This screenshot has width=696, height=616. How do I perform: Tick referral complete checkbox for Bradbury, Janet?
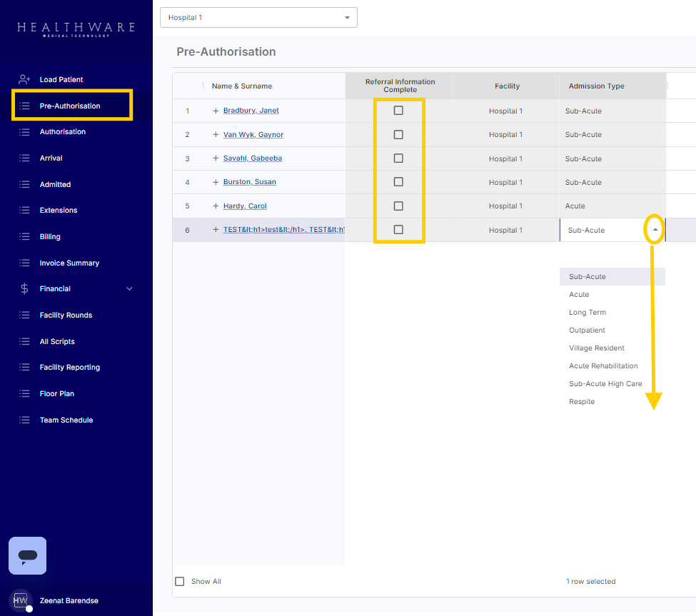[x=398, y=111]
